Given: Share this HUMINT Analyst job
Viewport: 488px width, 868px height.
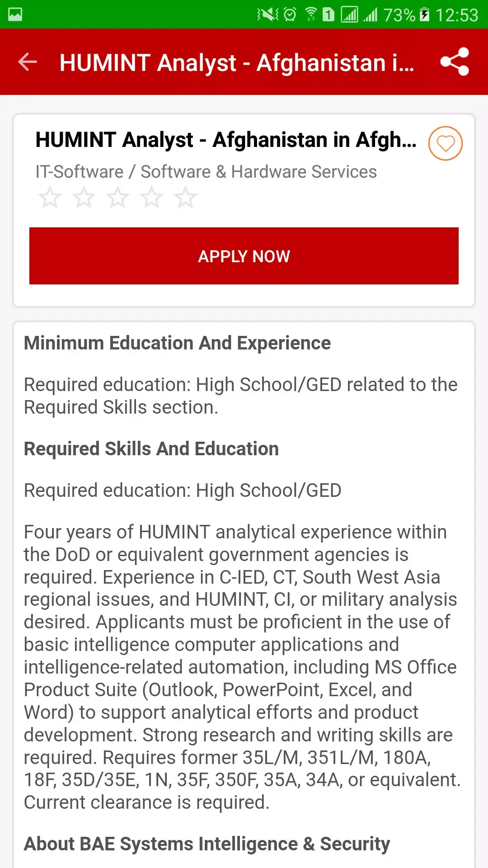Looking at the screenshot, I should coord(455,62).
